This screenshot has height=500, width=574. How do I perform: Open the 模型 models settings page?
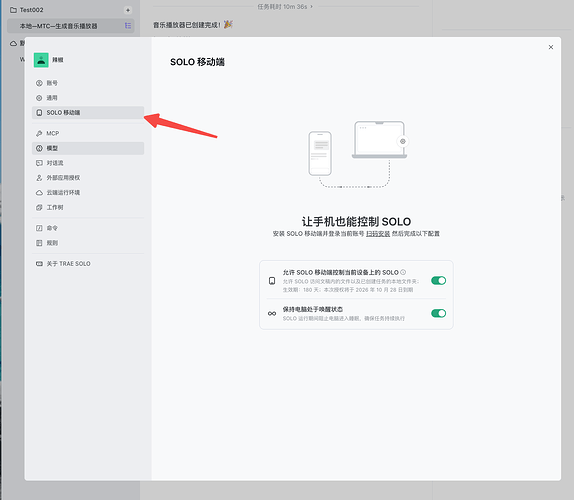pyautogui.click(x=88, y=148)
